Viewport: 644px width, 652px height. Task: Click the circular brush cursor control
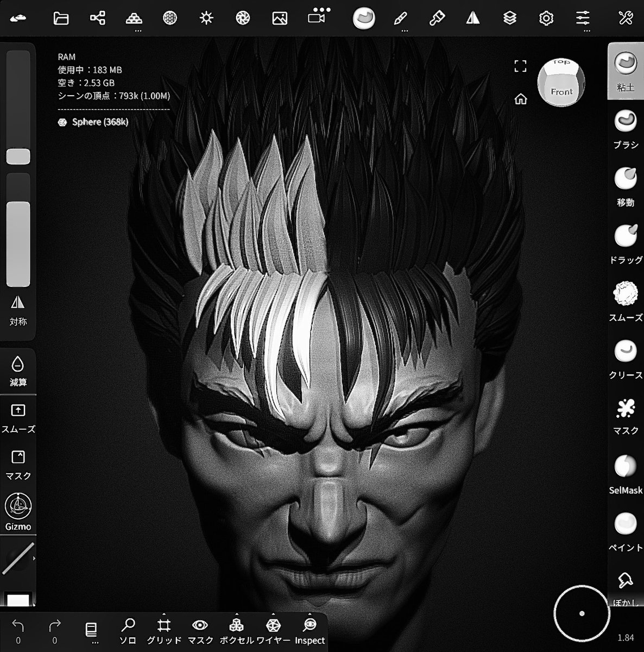tap(581, 613)
